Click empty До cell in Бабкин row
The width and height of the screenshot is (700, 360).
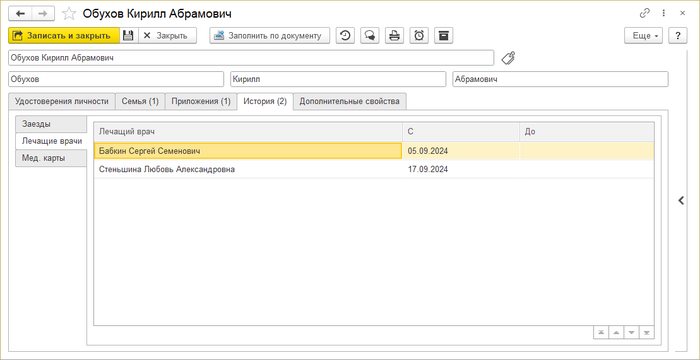587,151
